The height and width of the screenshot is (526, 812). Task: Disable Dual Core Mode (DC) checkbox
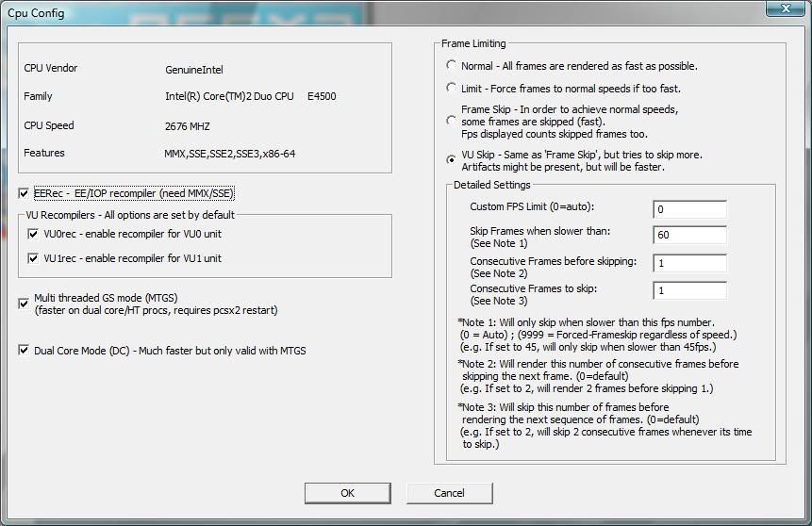(x=25, y=351)
